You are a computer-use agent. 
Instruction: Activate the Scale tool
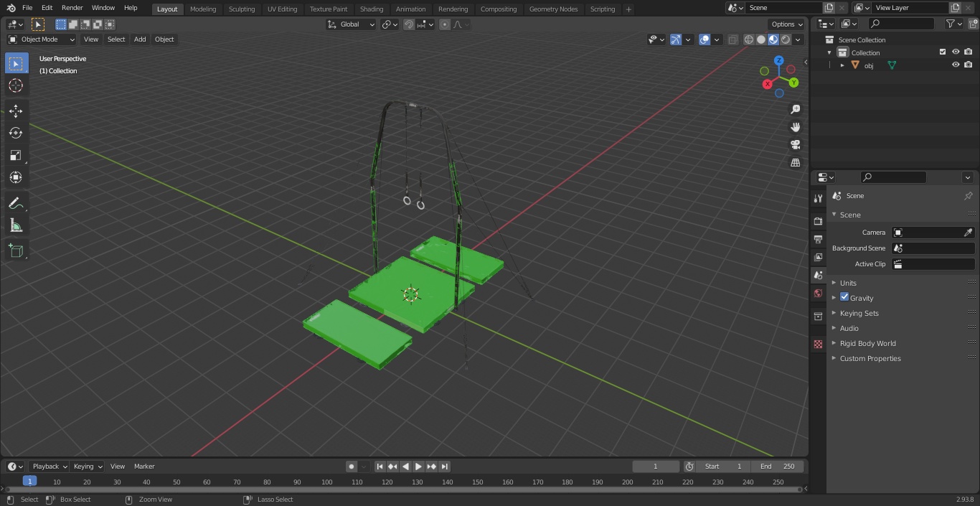tap(16, 155)
